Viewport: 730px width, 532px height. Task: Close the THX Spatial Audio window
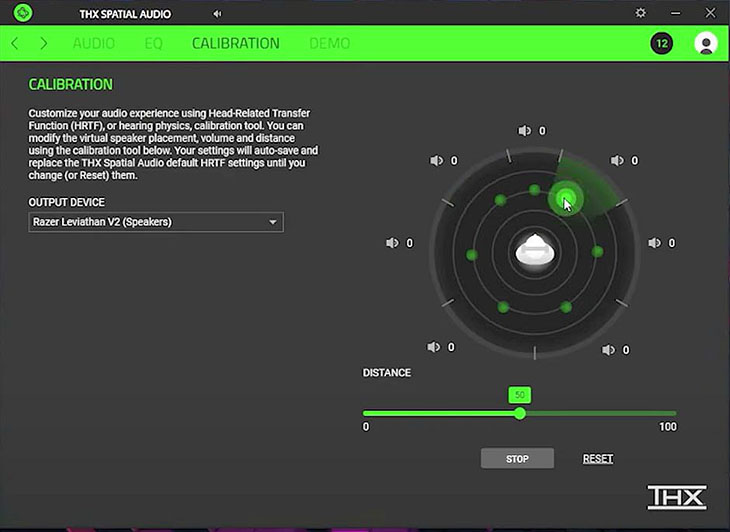[710, 13]
